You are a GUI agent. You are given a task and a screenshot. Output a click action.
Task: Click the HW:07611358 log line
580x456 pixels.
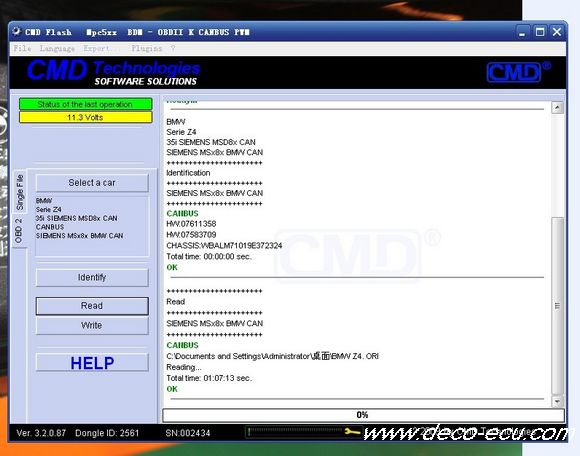click(x=191, y=224)
